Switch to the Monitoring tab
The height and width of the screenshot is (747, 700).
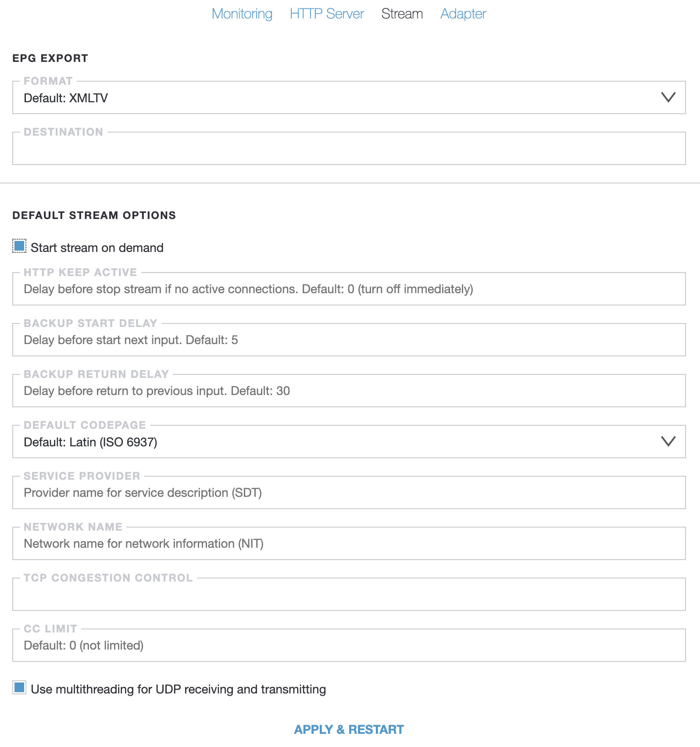(242, 14)
